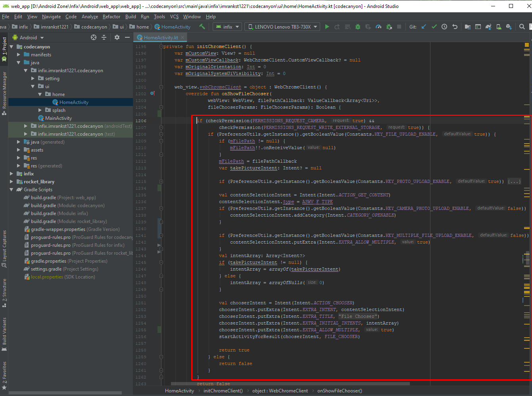
Task: Click the Git update project arrow
Action: [424, 27]
